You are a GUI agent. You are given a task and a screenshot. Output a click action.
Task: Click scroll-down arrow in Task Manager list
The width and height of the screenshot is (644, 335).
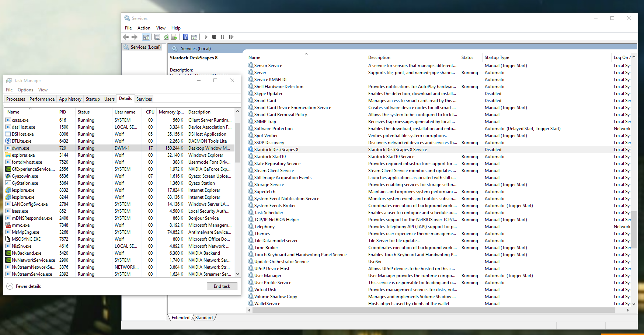(237, 274)
